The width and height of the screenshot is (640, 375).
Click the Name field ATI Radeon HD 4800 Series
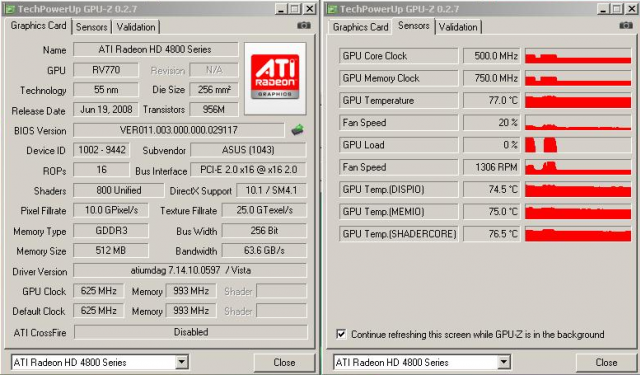(156, 49)
